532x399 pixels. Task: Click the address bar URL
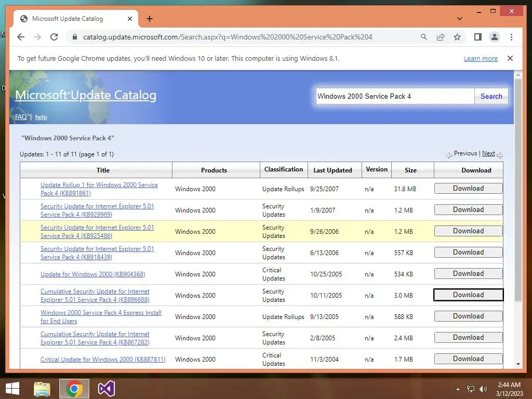228,37
